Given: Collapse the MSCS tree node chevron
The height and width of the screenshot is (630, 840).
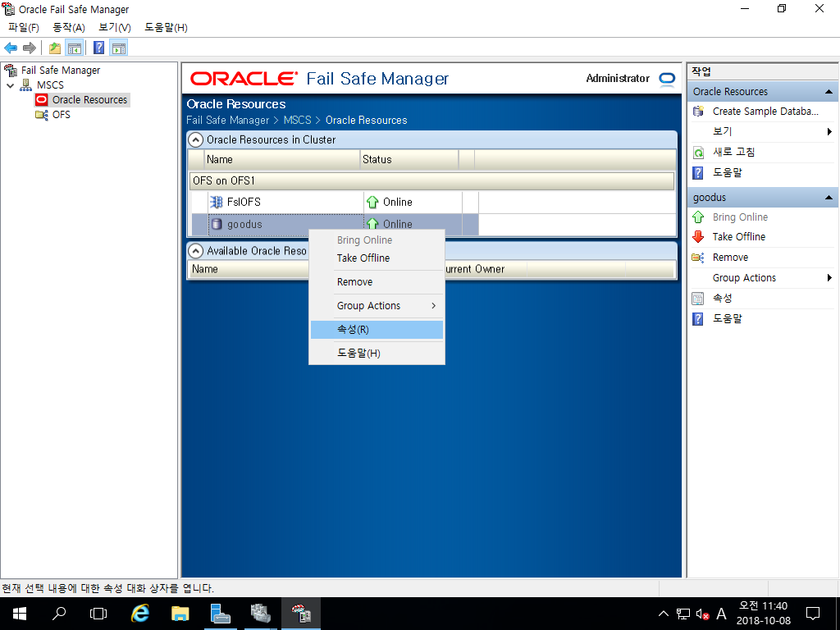Looking at the screenshot, I should 10,85.
